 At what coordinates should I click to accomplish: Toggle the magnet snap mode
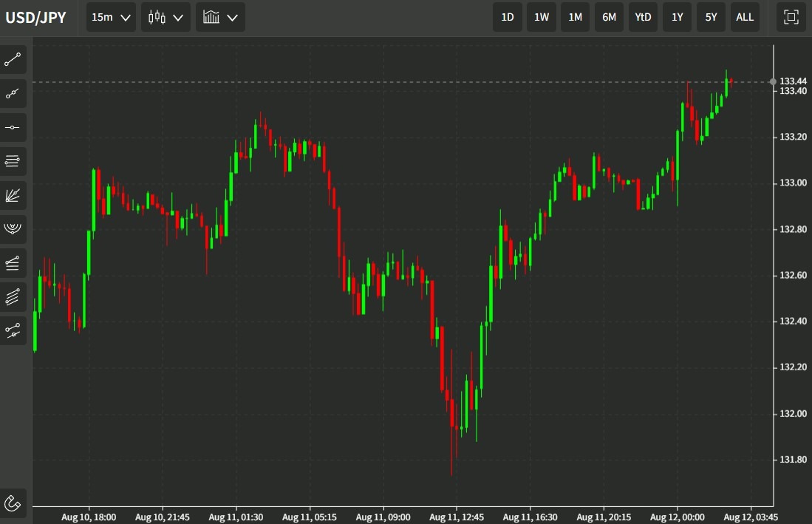pyautogui.click(x=13, y=503)
